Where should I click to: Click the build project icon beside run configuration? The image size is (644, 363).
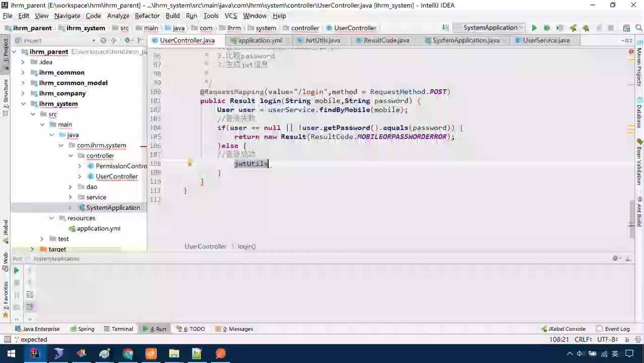click(445, 28)
